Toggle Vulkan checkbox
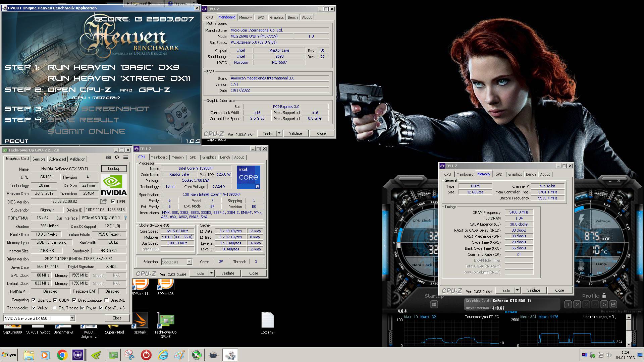Viewport: 644px width, 362px height. (x=34, y=308)
